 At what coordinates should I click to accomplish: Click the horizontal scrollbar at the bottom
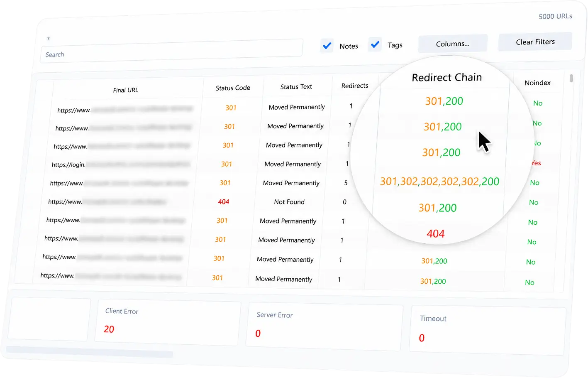[90, 351]
